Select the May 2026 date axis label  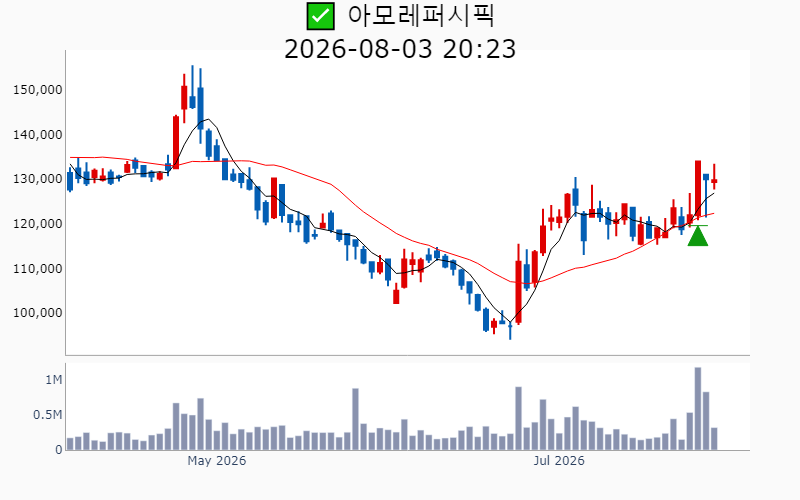(x=216, y=461)
